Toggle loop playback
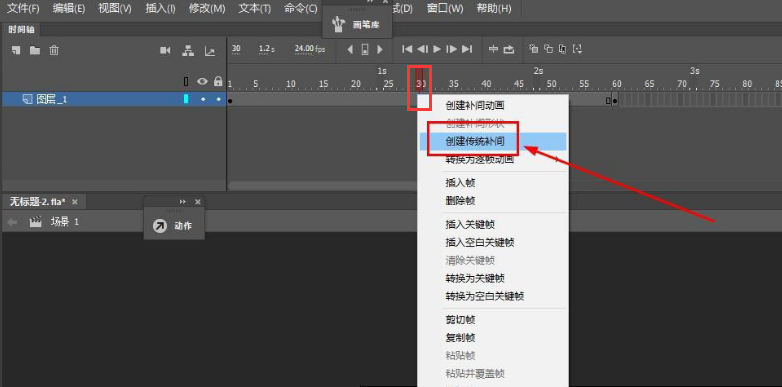Viewport: 782px width, 387px height. [509, 49]
